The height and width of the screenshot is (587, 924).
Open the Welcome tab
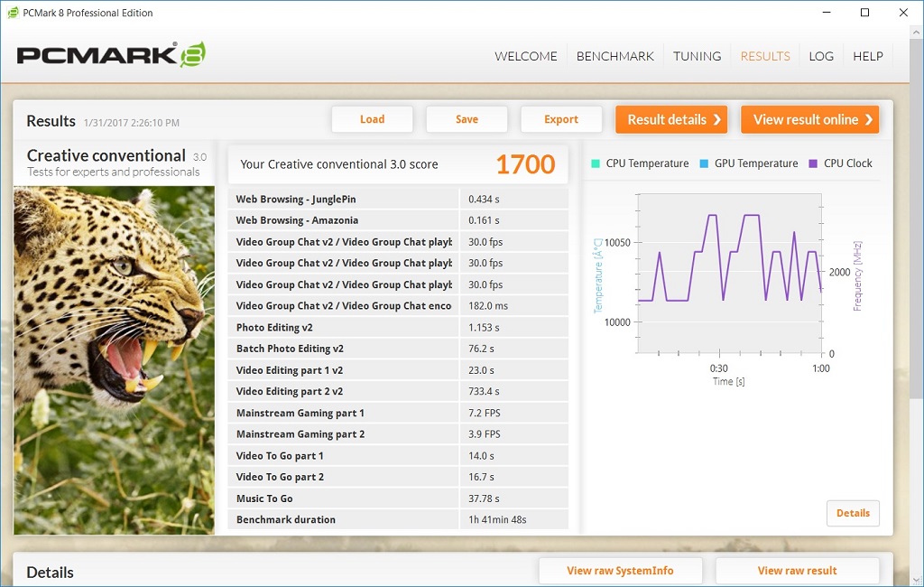tap(526, 56)
